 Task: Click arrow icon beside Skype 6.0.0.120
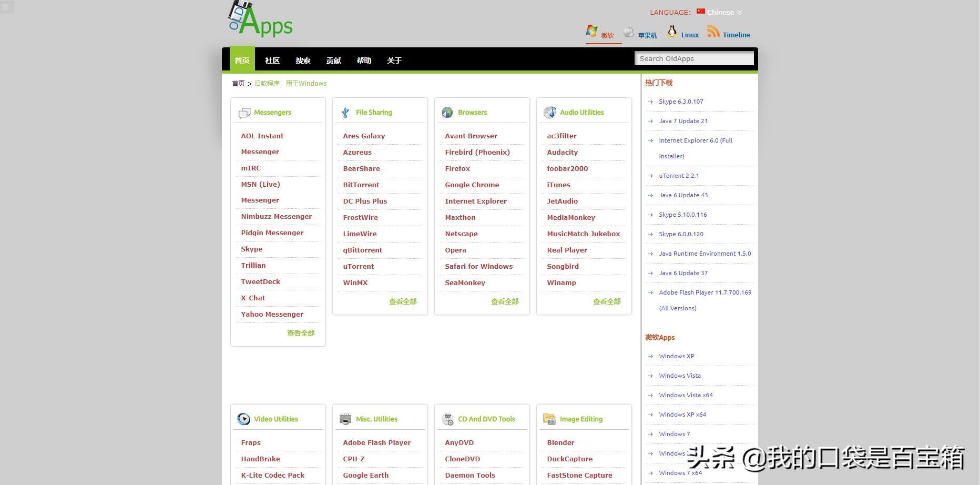pos(650,234)
